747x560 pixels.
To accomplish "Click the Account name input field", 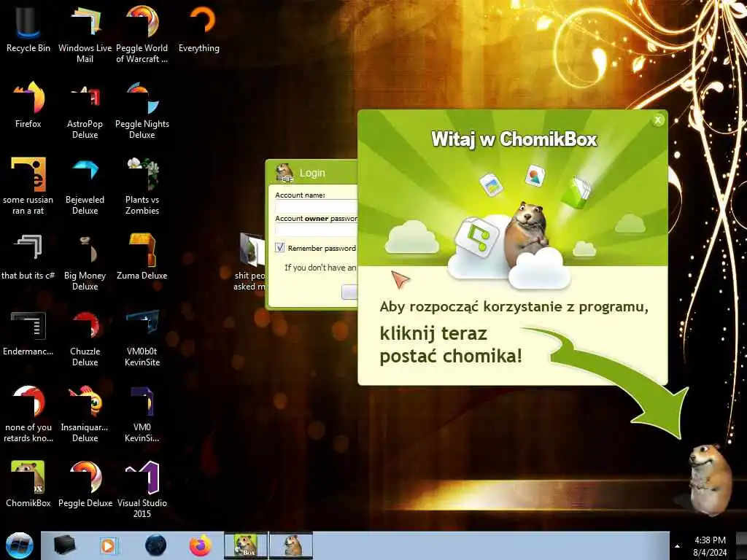I will point(316,206).
